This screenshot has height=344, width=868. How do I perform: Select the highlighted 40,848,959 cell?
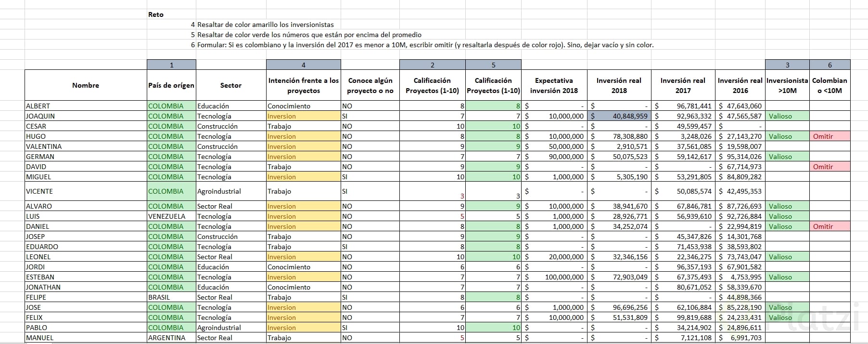point(619,116)
